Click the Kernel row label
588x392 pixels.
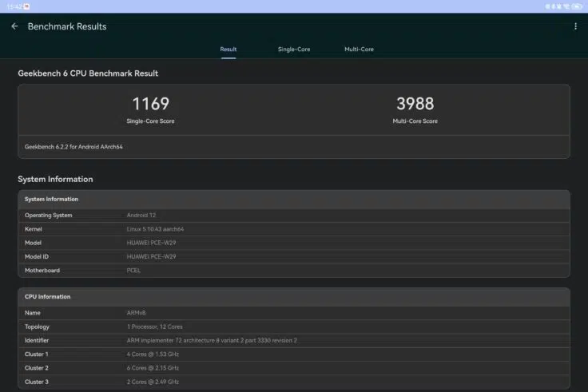pyautogui.click(x=33, y=229)
